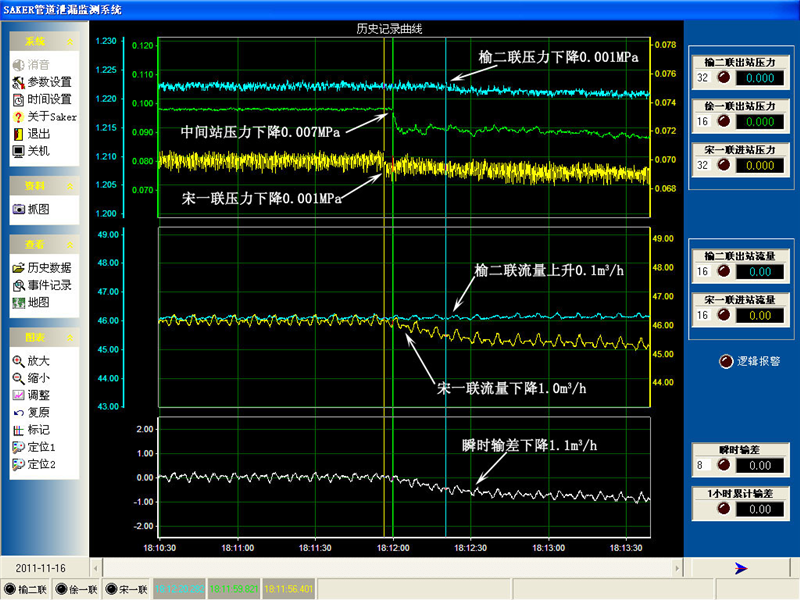Image resolution: width=800 pixels, height=600 pixels.
Task: Open 时间设置 time settings
Action: pos(47,99)
